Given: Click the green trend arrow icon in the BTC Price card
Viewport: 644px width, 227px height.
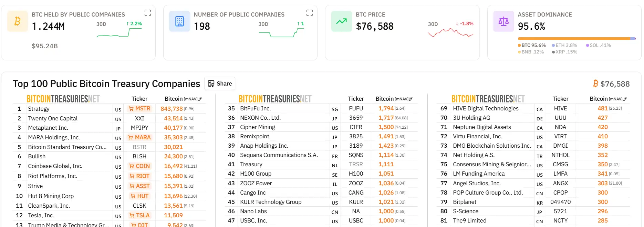Looking at the screenshot, I should [x=342, y=21].
